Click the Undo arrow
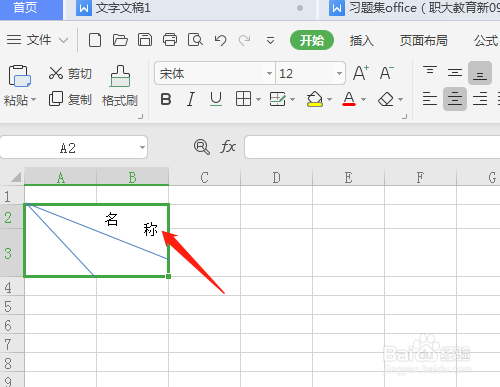The image size is (500, 387). coord(220,40)
